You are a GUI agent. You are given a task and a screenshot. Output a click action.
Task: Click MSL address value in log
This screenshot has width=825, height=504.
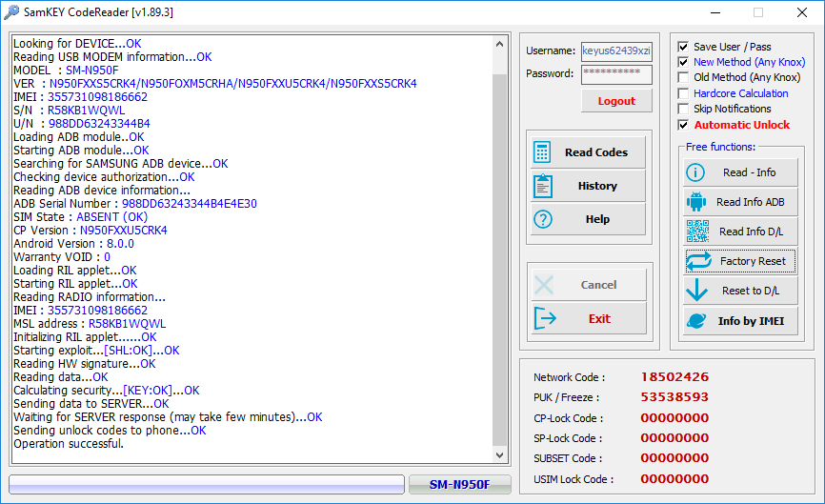(x=128, y=324)
